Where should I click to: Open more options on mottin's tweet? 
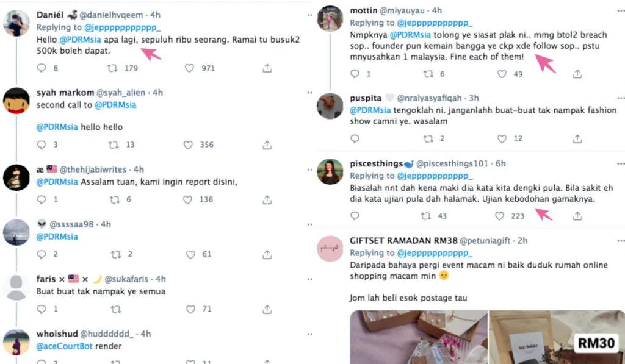pyautogui.click(x=620, y=10)
